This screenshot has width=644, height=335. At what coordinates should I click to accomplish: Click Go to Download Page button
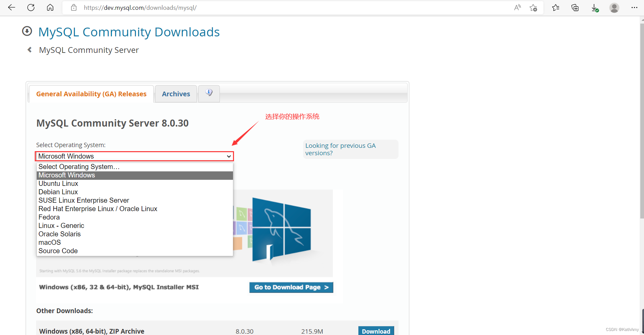[291, 287]
